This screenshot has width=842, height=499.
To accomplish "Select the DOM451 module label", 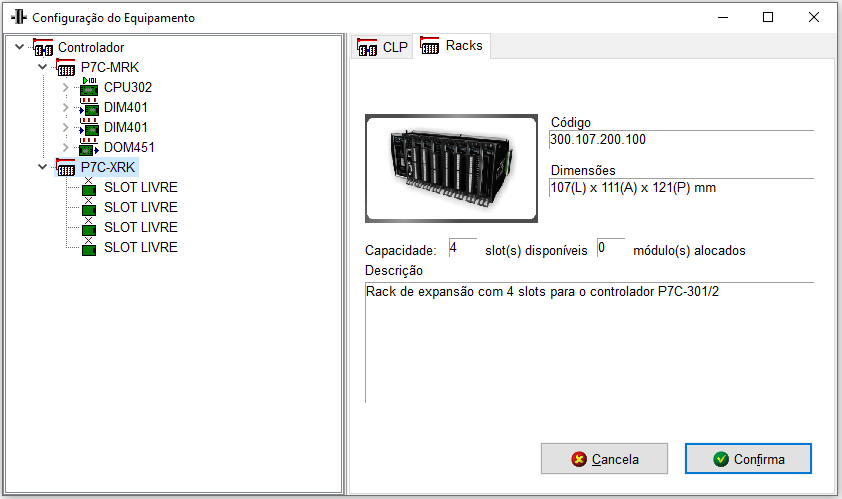I will pyautogui.click(x=129, y=147).
